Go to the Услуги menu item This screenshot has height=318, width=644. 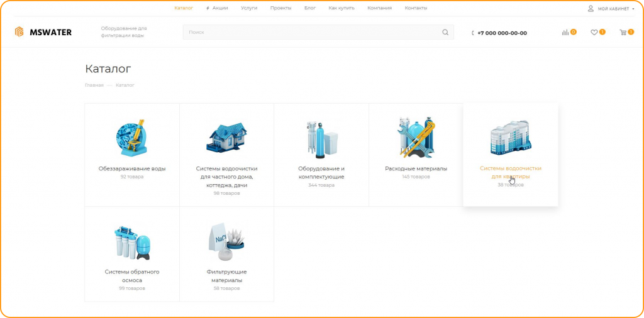(249, 8)
